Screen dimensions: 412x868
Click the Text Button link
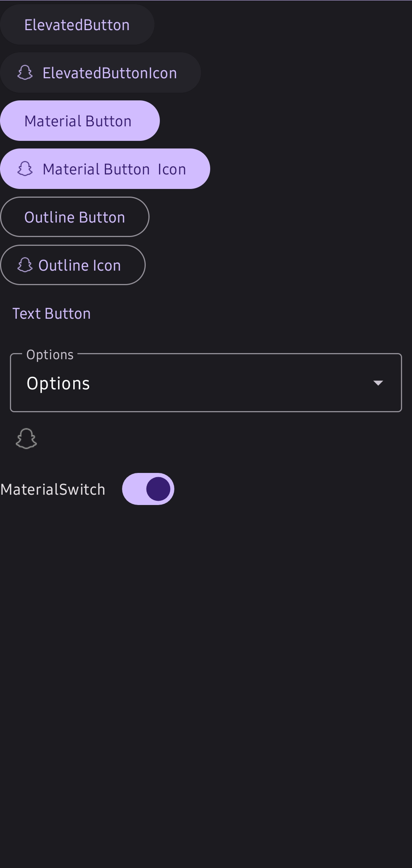coord(51,313)
